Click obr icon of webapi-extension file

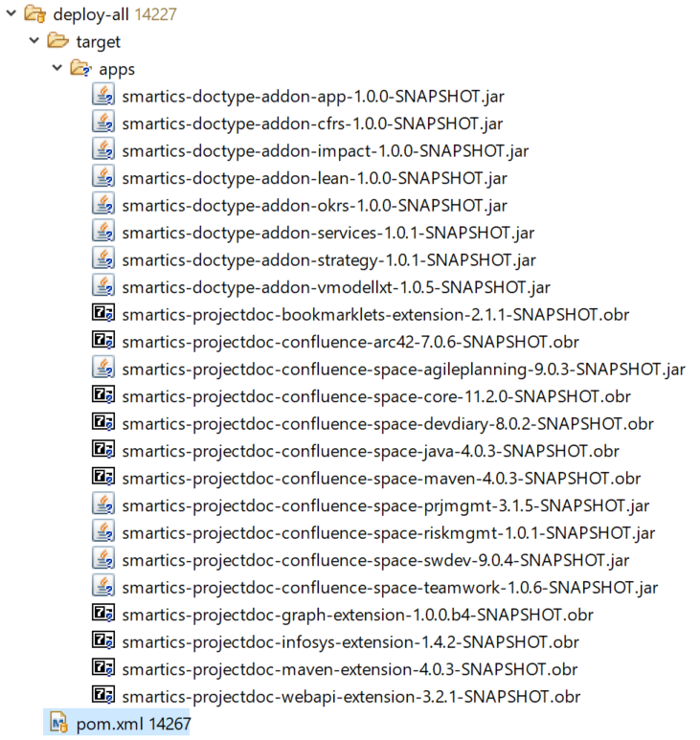pyautogui.click(x=102, y=695)
